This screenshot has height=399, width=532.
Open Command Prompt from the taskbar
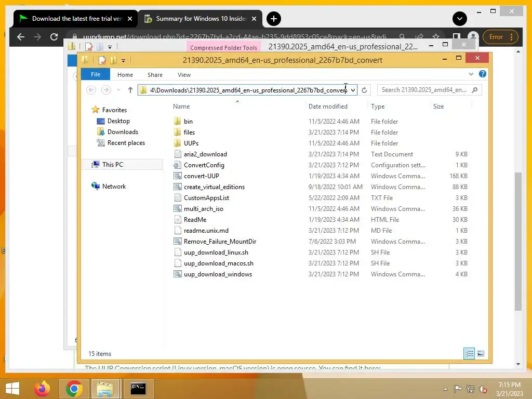[138, 389]
